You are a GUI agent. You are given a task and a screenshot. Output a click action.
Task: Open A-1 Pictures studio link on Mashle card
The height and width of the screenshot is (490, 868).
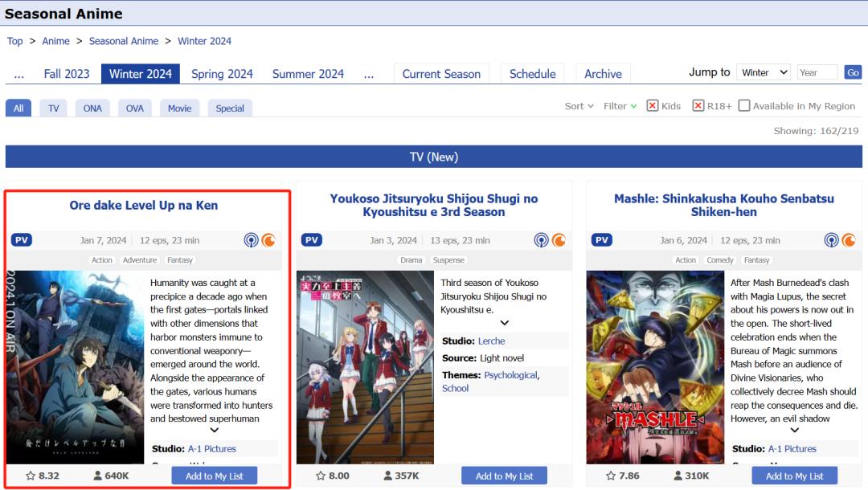[x=792, y=449]
